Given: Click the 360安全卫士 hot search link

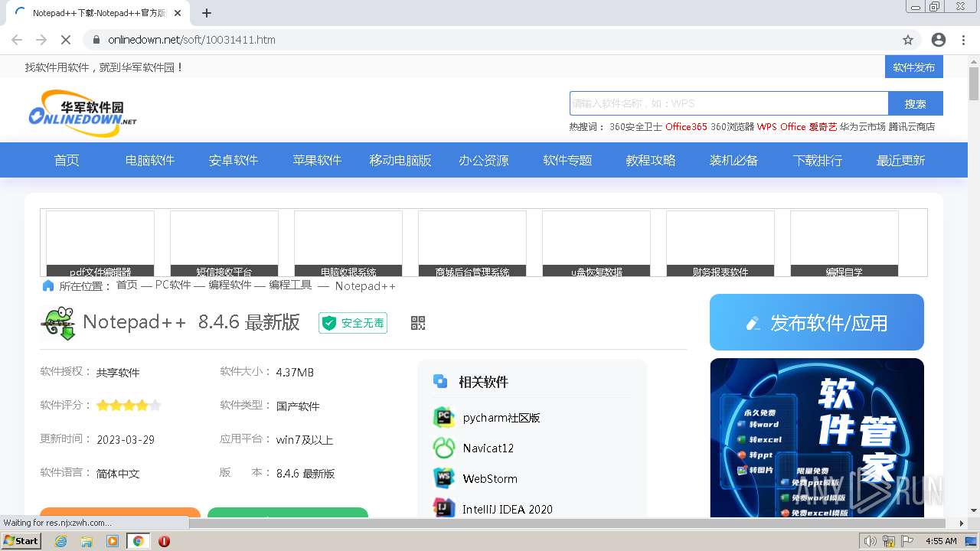Looking at the screenshot, I should pos(635,126).
